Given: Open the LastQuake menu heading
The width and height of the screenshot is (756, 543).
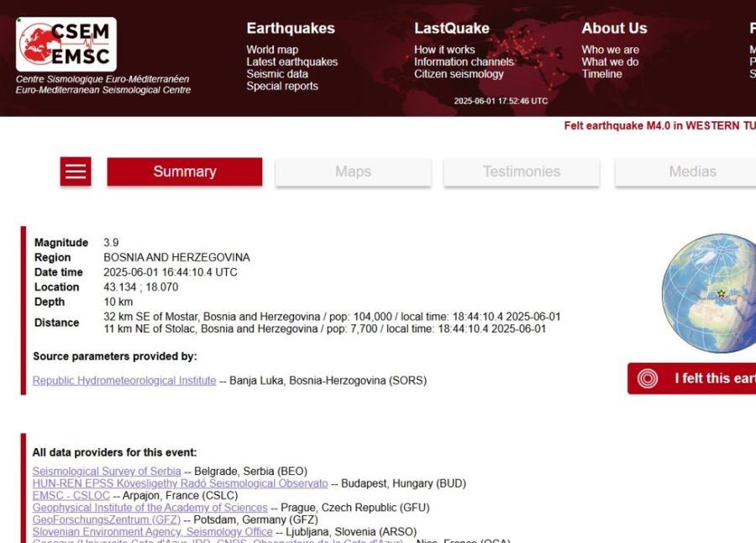Looking at the screenshot, I should point(452,28).
